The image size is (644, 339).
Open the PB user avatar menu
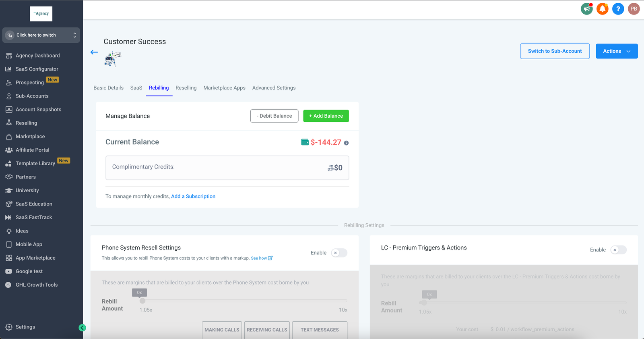point(634,8)
